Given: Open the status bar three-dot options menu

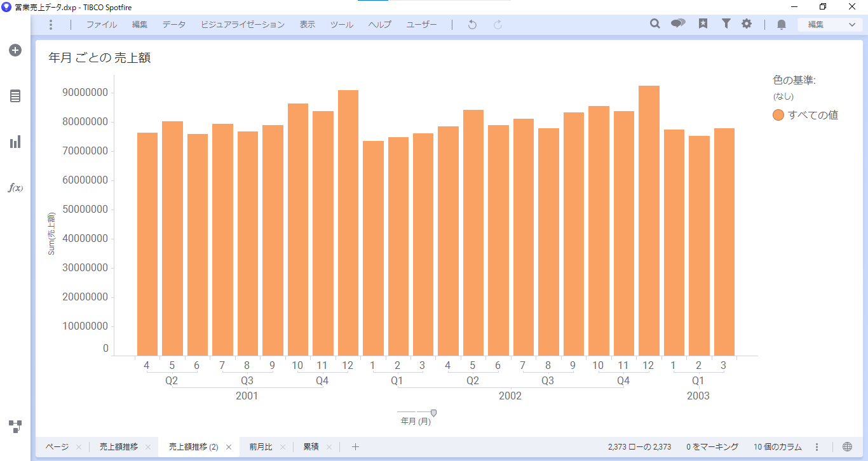Looking at the screenshot, I should coord(817,447).
